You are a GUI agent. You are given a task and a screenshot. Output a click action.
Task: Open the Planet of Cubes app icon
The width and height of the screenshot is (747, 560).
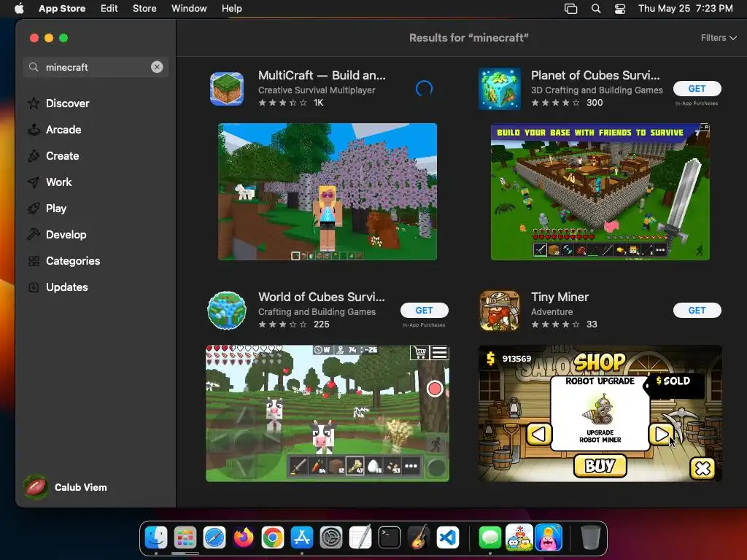click(500, 88)
